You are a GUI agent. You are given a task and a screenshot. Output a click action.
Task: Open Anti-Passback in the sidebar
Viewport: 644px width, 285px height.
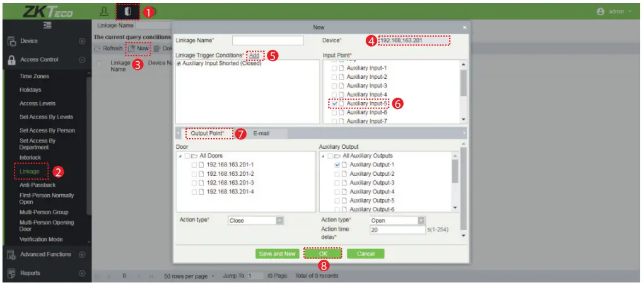37,185
